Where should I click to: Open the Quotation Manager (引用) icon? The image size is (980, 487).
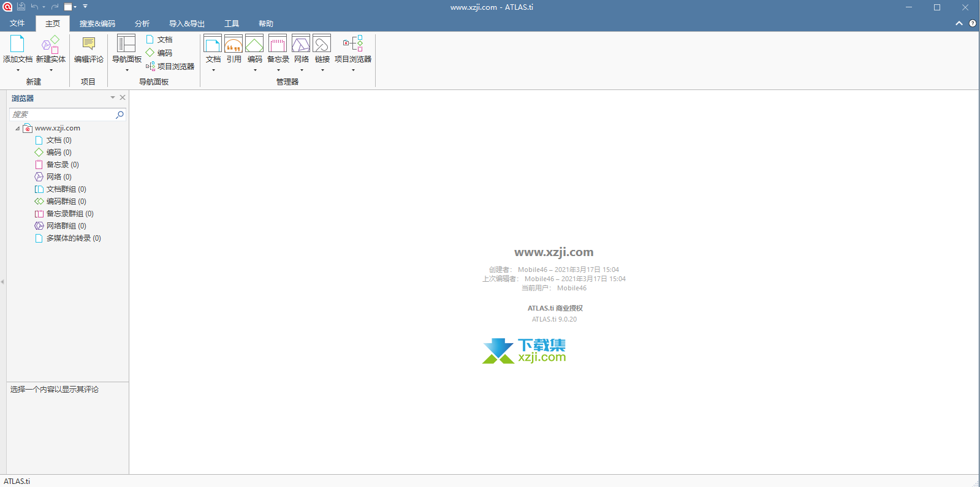(x=234, y=43)
